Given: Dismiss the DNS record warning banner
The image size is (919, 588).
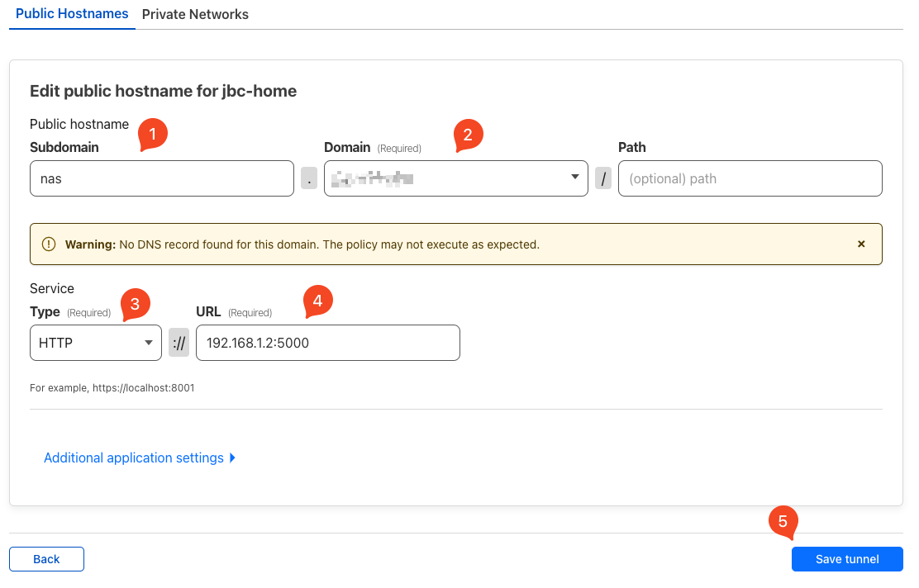Looking at the screenshot, I should [x=861, y=244].
